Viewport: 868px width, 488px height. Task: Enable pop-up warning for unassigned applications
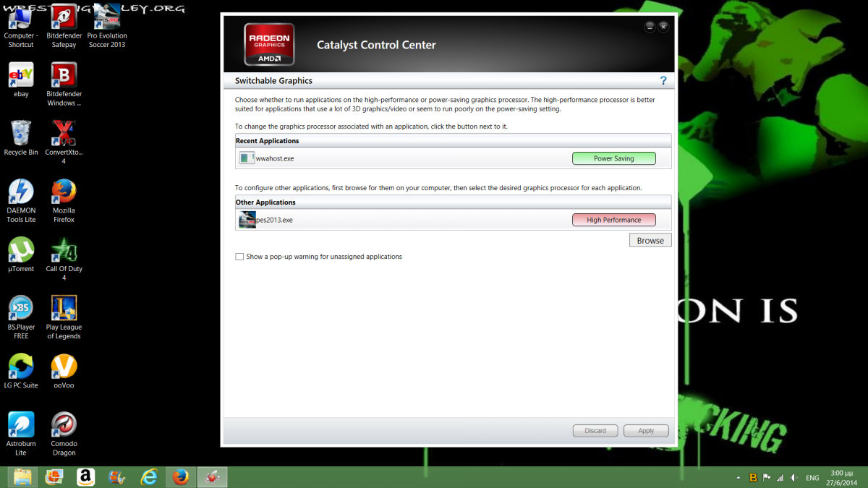coord(239,257)
